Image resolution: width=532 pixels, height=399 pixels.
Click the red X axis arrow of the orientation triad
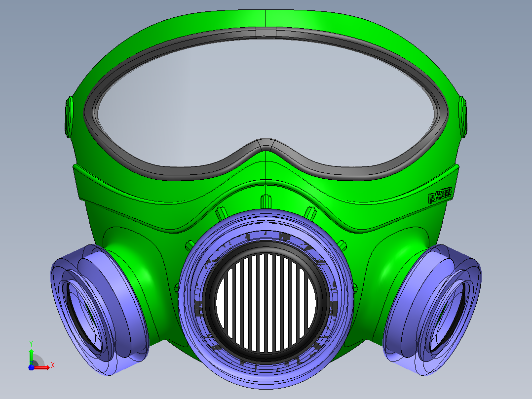pyautogui.click(x=42, y=367)
